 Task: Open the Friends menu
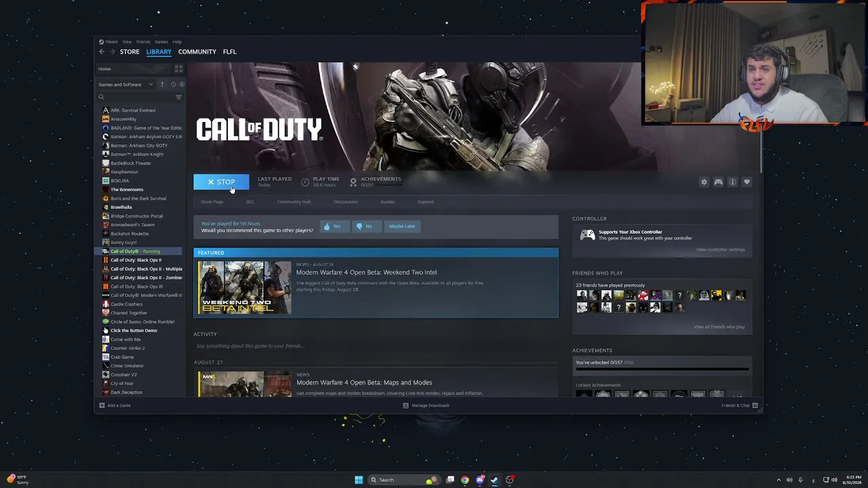coord(143,42)
